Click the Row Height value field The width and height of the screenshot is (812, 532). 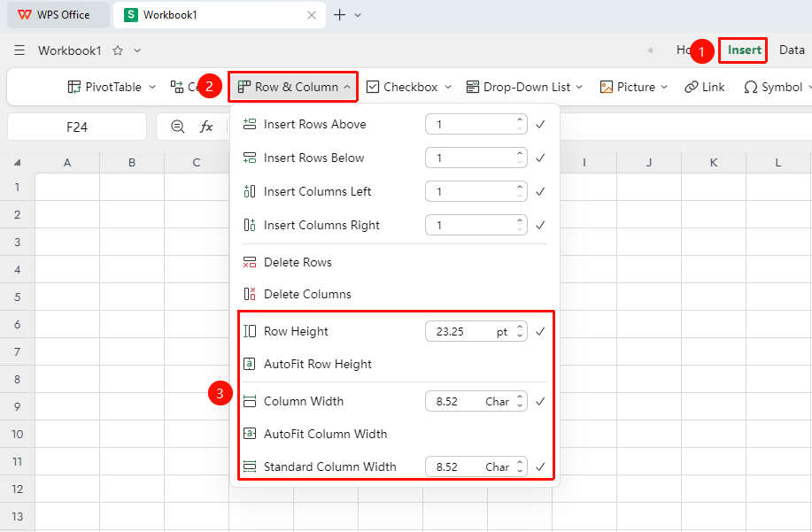[476, 331]
